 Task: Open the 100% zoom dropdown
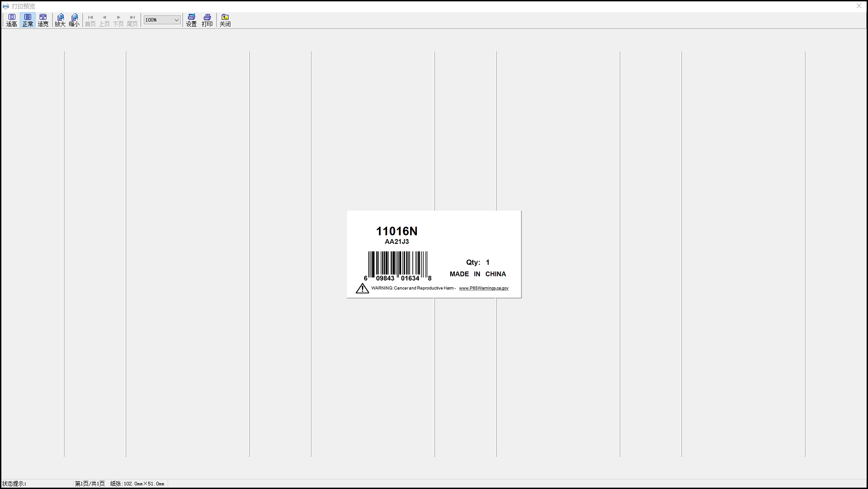tap(162, 20)
